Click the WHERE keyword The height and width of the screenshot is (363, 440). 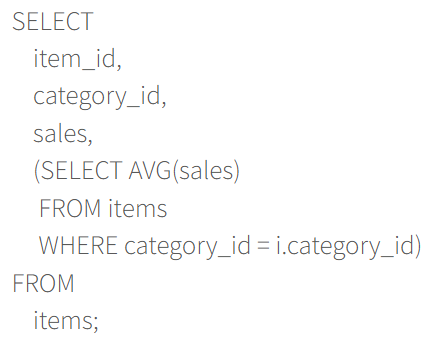pyautogui.click(x=78, y=245)
